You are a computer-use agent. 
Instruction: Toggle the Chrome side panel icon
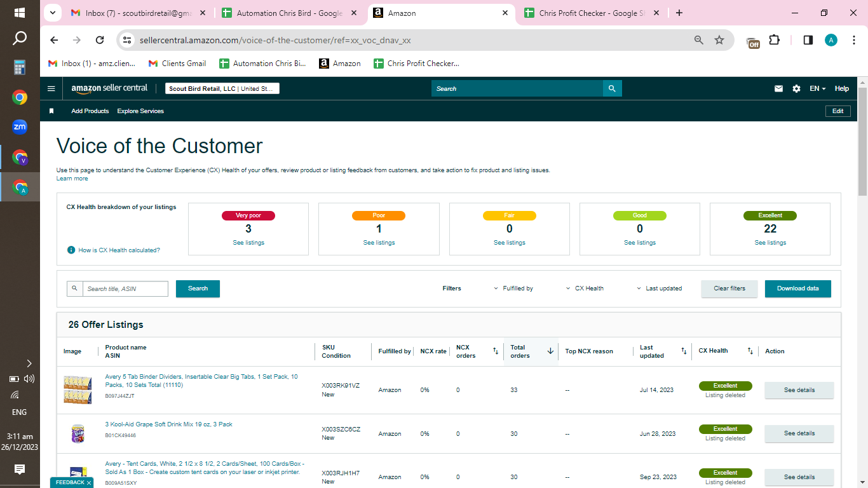(808, 40)
